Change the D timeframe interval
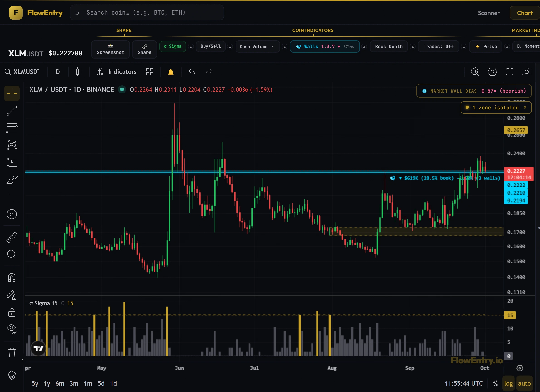 point(58,72)
